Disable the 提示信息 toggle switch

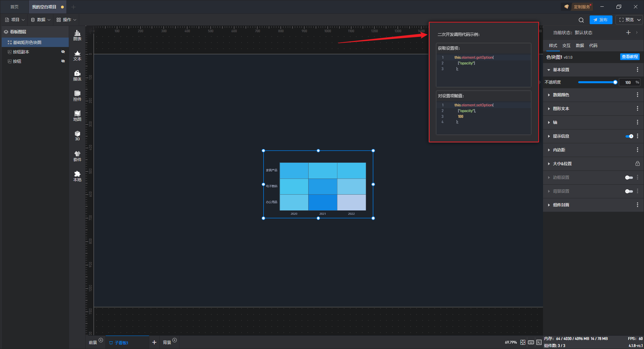629,136
